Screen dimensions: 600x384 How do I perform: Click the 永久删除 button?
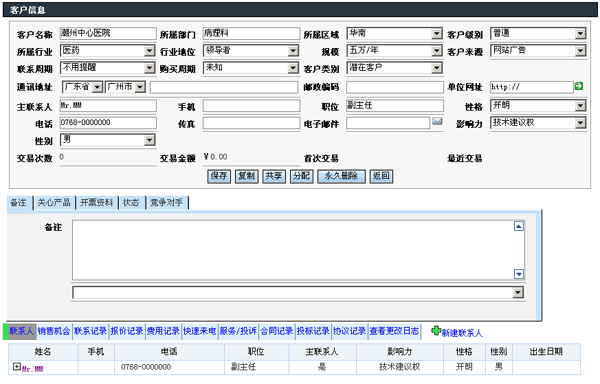click(341, 176)
